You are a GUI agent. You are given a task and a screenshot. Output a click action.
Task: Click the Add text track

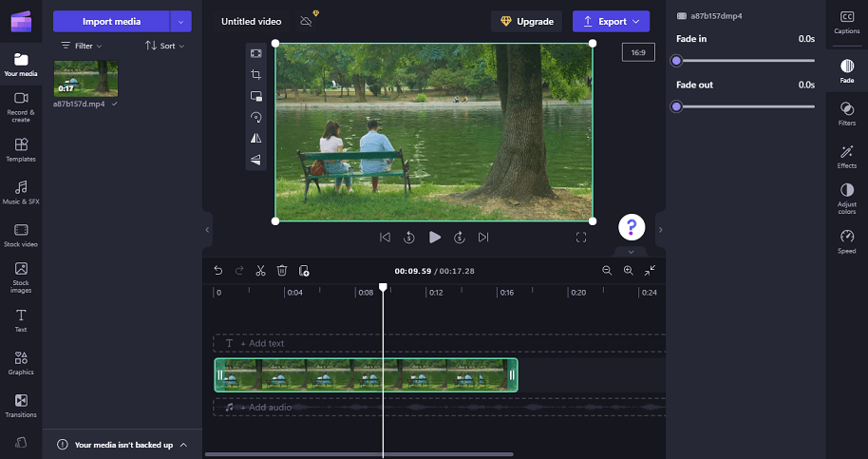coord(440,343)
